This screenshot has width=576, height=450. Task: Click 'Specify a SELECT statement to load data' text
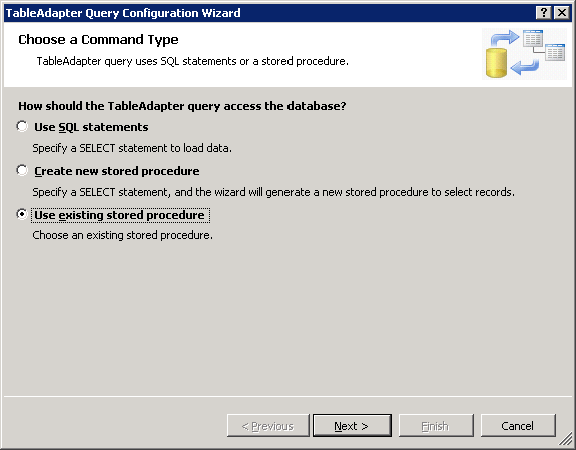click(x=132, y=148)
